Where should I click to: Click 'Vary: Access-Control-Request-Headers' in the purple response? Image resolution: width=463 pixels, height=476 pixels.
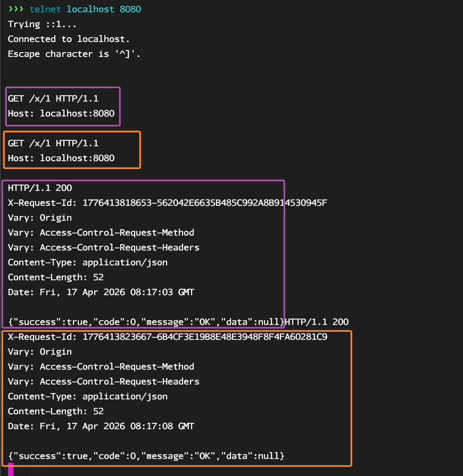tap(104, 248)
